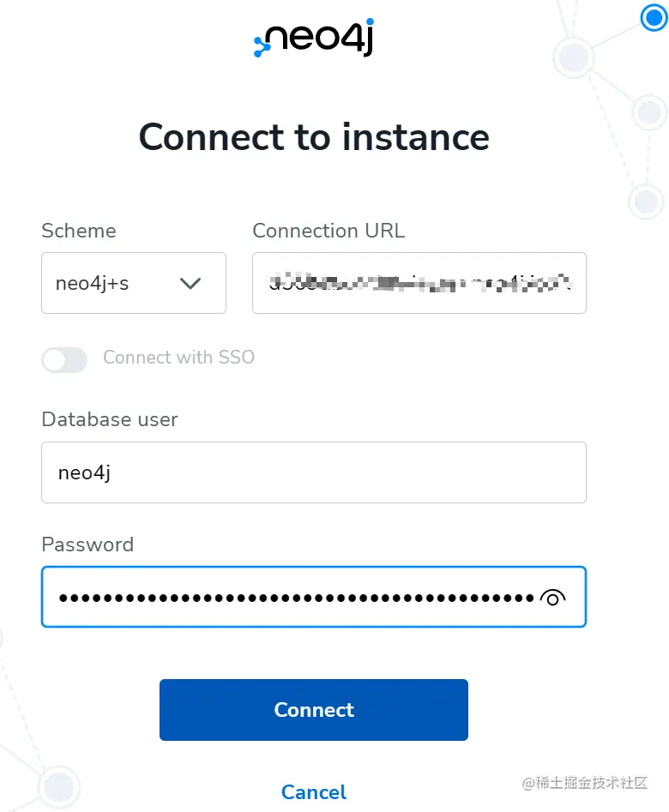Image resolution: width=669 pixels, height=812 pixels.
Task: Click the Connect to instance heading
Action: (x=314, y=137)
